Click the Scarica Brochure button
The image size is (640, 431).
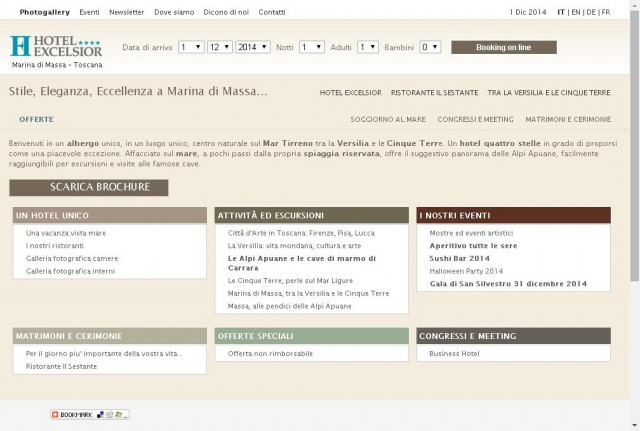[x=89, y=187]
